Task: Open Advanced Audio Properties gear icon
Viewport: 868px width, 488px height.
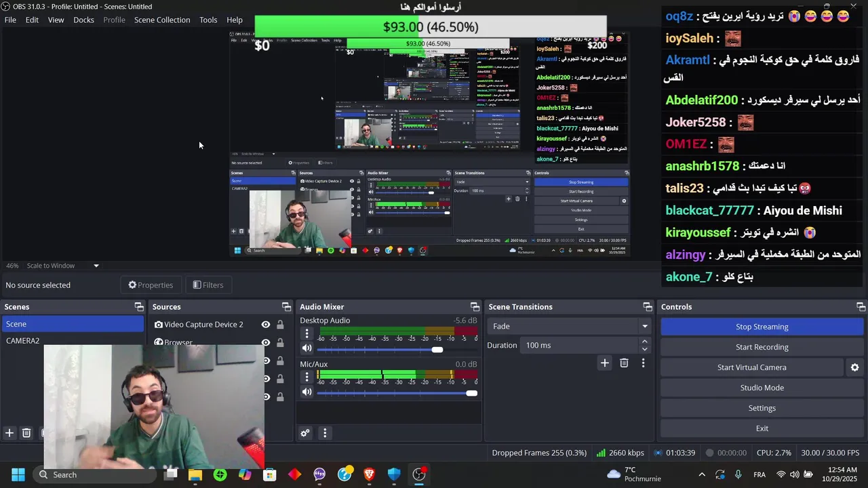Action: [305, 433]
